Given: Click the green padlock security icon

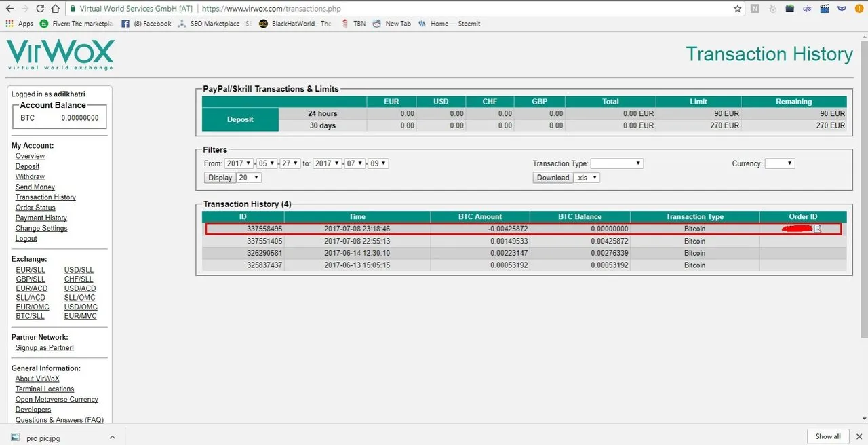Looking at the screenshot, I should click(73, 9).
